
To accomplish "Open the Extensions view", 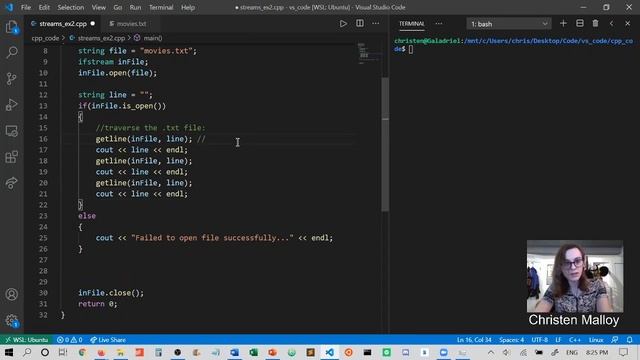I will [12, 157].
